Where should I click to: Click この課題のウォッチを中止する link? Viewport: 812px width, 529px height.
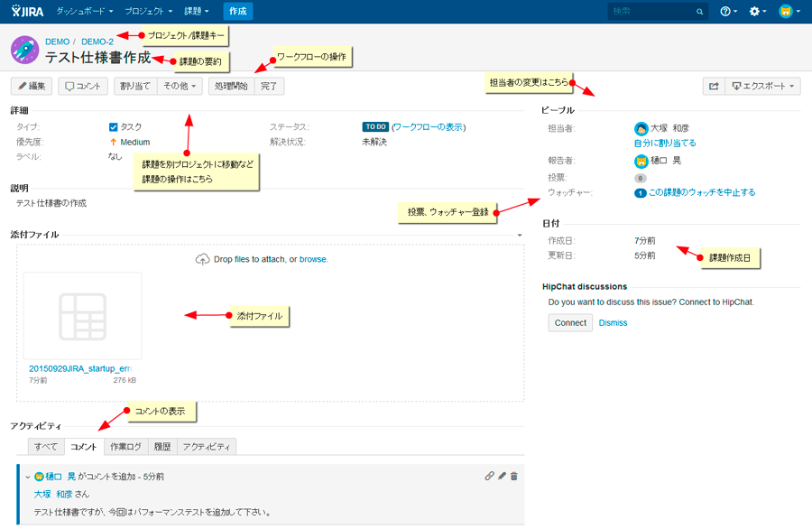coord(702,192)
